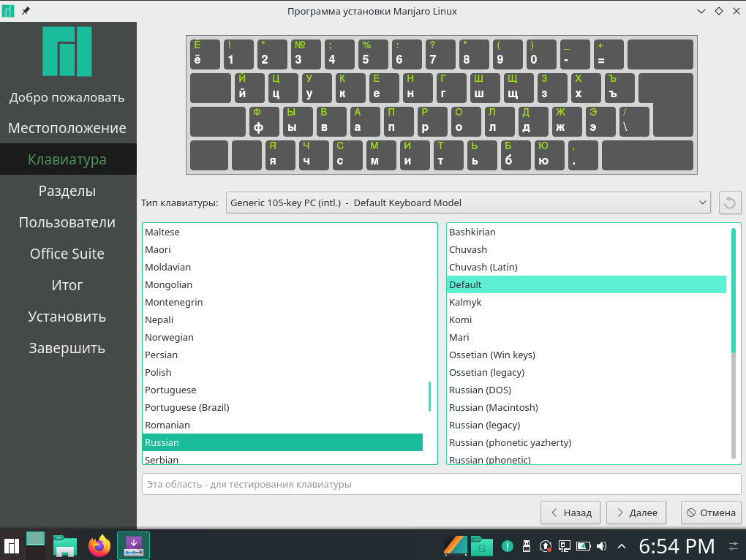Click the ф key on the keyboard preview
Viewport: 746px width, 560px height.
(264, 121)
